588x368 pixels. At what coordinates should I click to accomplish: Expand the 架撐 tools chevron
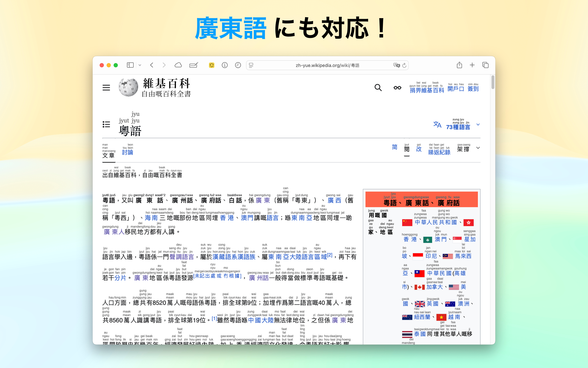click(x=478, y=148)
